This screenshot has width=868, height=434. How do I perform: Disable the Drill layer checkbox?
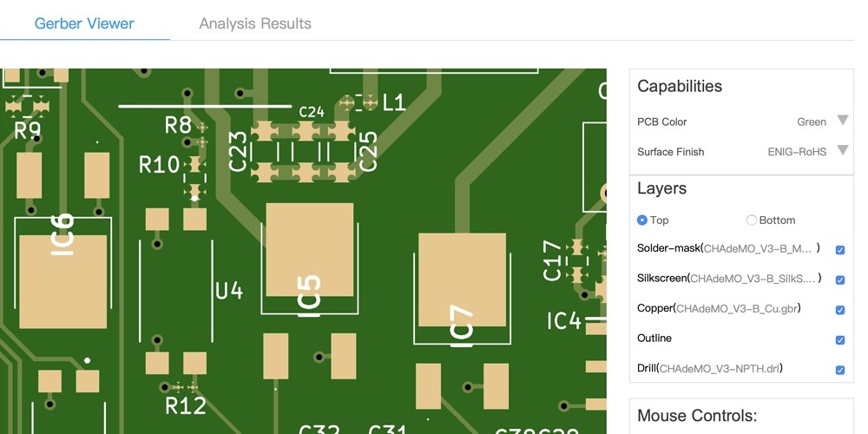(839, 370)
